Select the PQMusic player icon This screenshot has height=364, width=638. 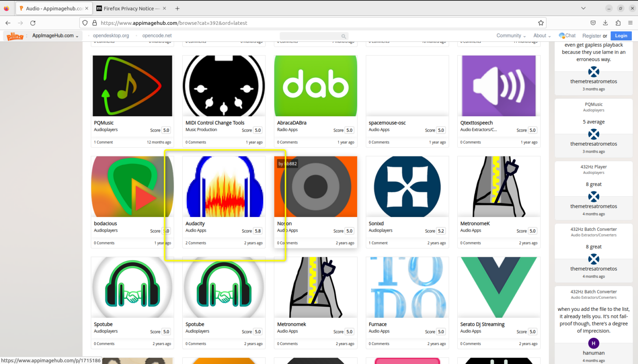pyautogui.click(x=132, y=86)
